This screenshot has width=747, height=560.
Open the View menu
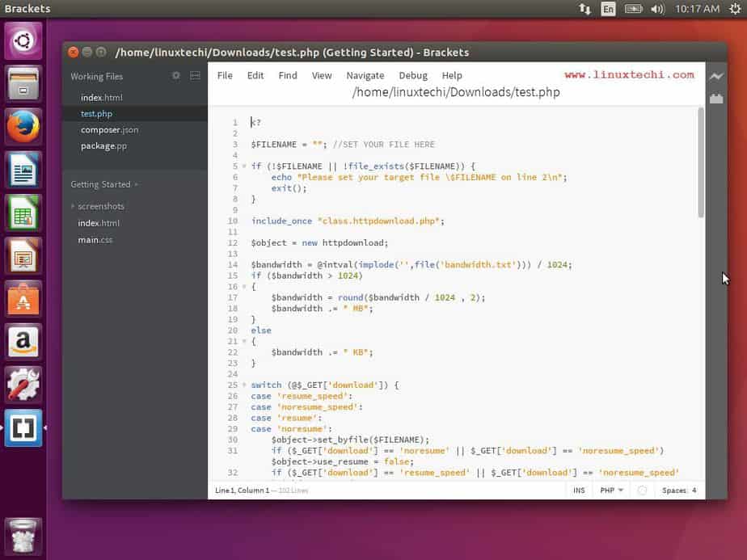(x=322, y=75)
